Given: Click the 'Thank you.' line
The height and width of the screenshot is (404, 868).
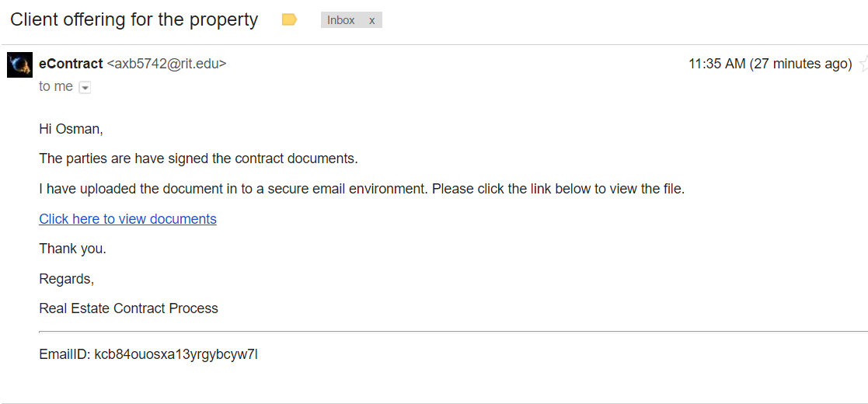Looking at the screenshot, I should (72, 249).
